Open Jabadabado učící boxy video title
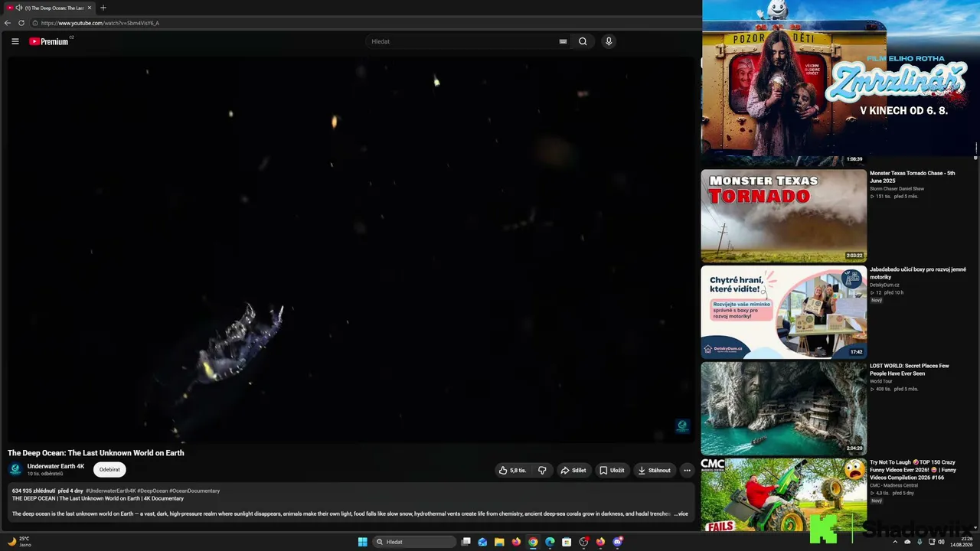The width and height of the screenshot is (980, 551). (918, 273)
